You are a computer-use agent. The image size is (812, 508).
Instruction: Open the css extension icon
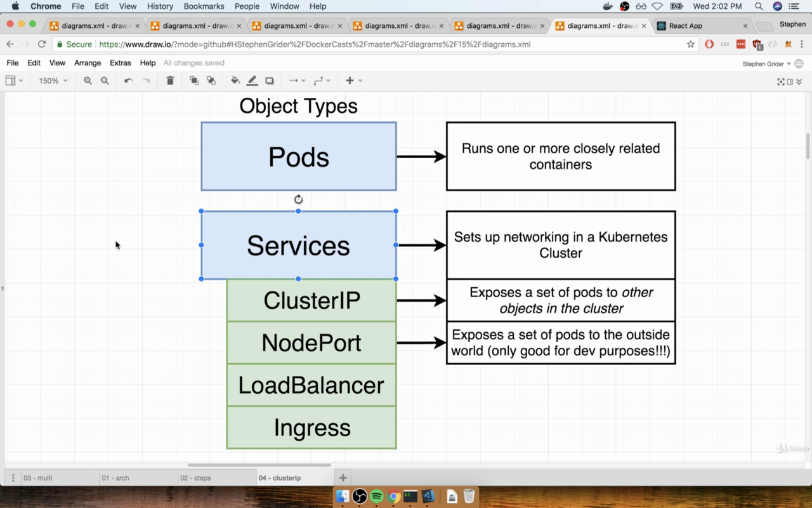[724, 44]
